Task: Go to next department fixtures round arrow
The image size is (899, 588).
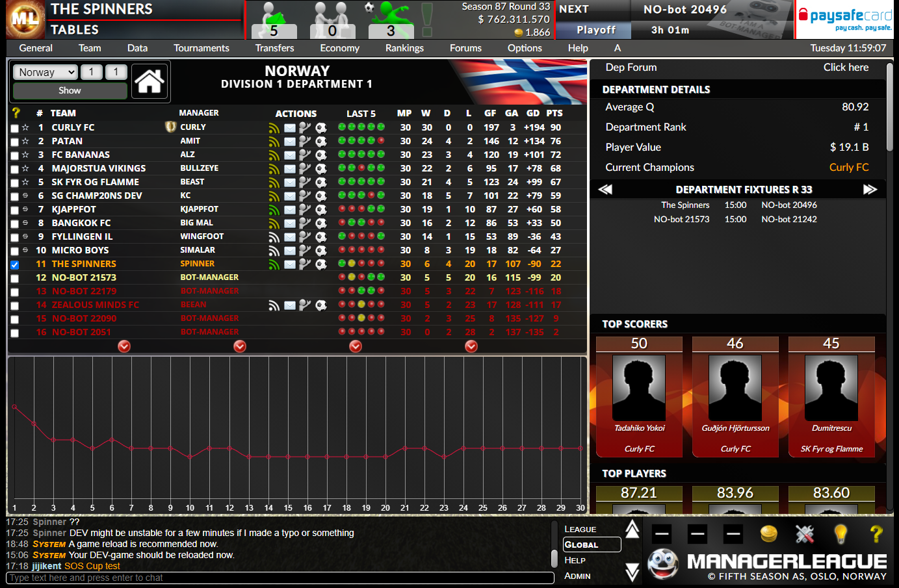Action: 870,189
